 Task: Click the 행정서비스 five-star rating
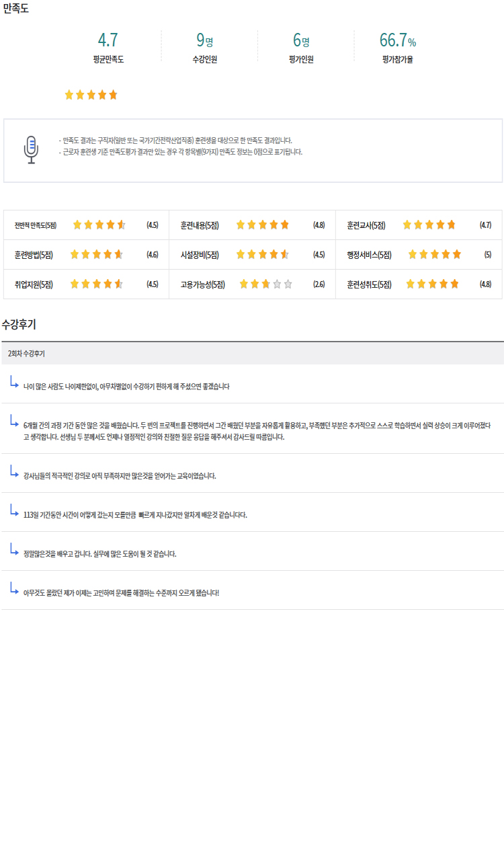coord(435,255)
